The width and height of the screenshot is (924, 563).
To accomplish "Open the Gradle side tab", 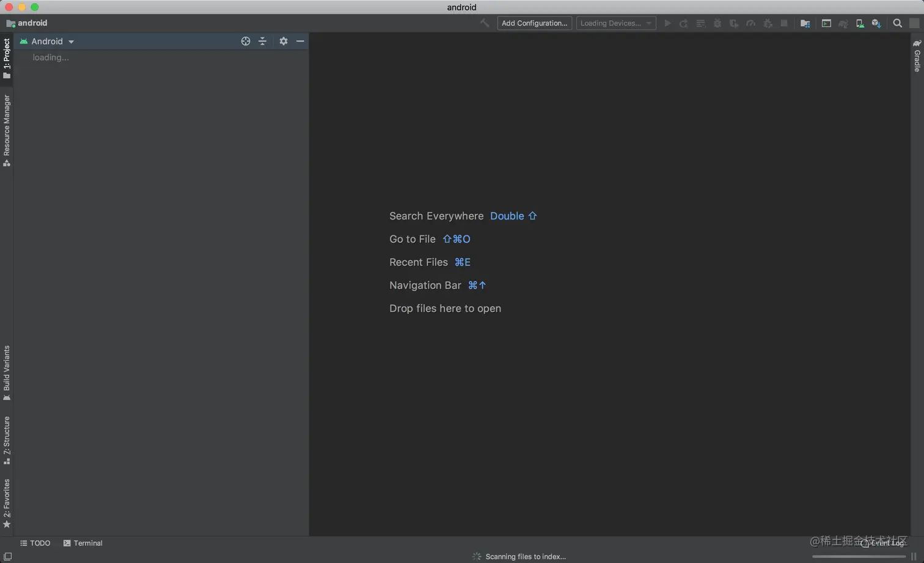I will [x=917, y=56].
